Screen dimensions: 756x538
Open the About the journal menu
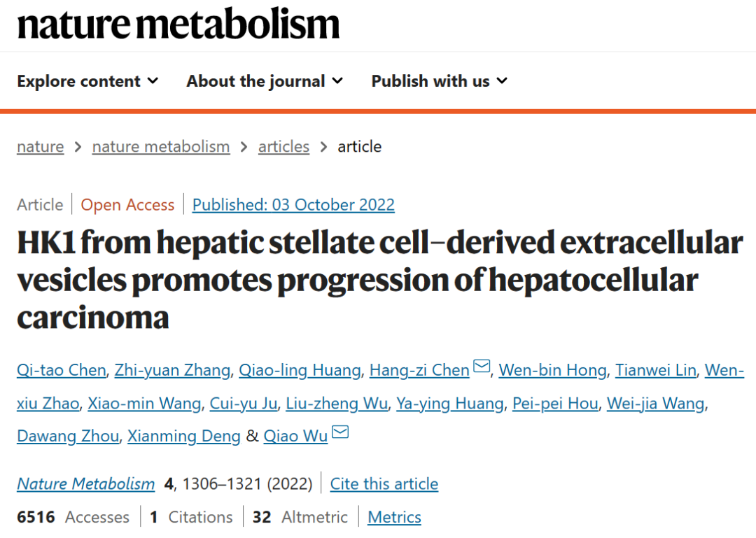tap(265, 81)
